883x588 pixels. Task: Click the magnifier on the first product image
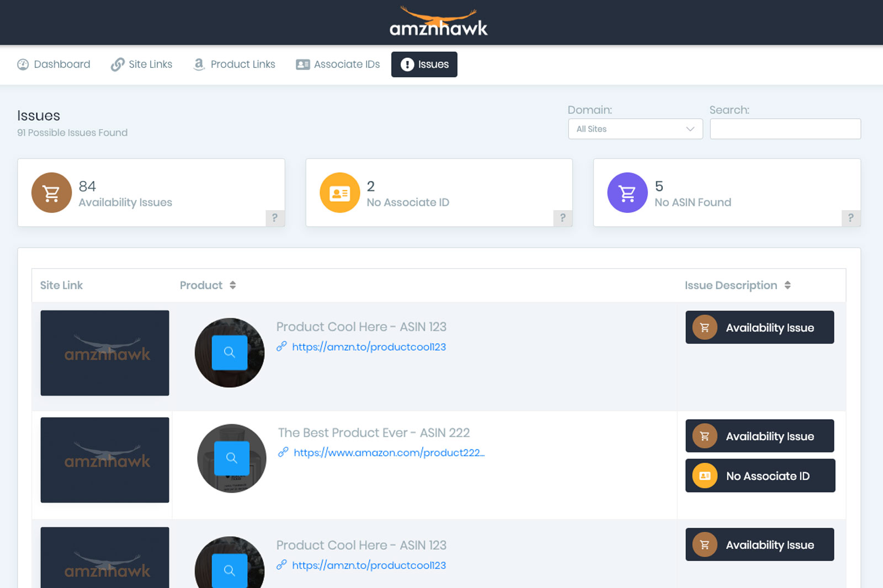pyautogui.click(x=230, y=352)
